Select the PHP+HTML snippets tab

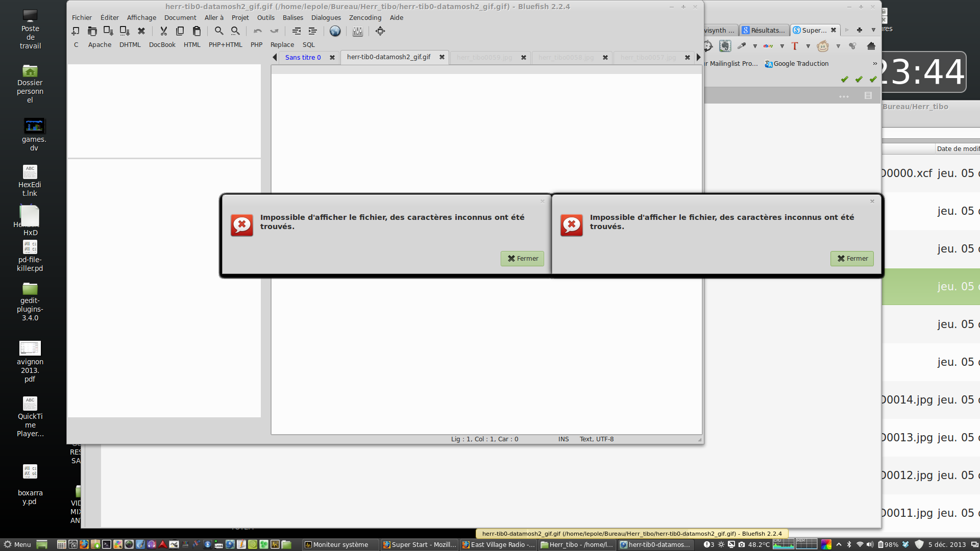click(x=225, y=45)
